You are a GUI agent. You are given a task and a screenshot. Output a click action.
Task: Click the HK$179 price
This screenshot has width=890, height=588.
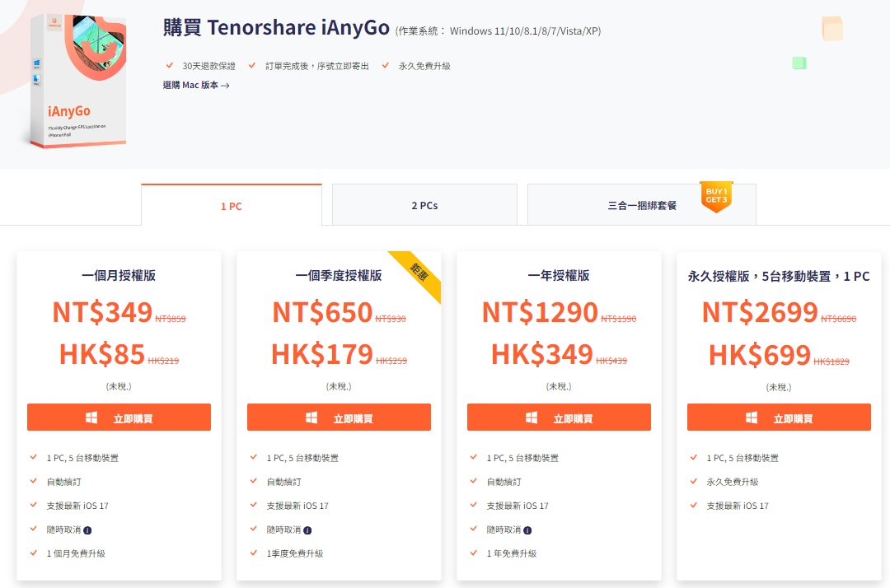pos(322,354)
